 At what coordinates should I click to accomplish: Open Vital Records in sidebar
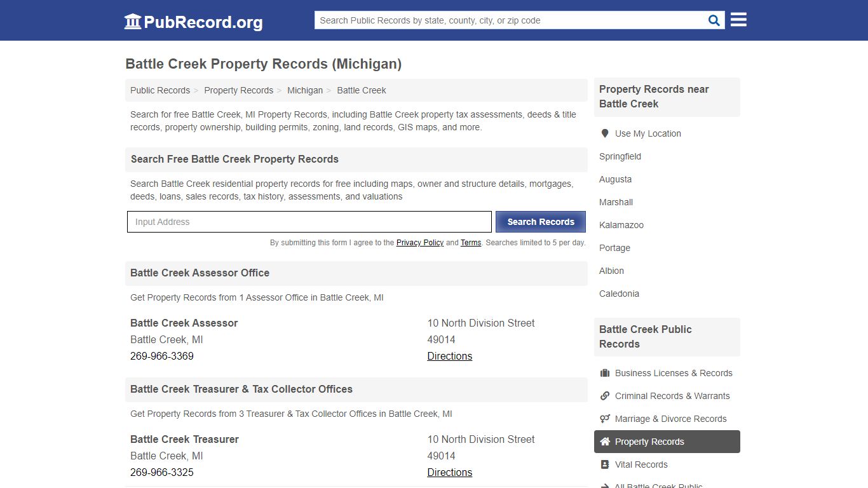click(x=641, y=464)
